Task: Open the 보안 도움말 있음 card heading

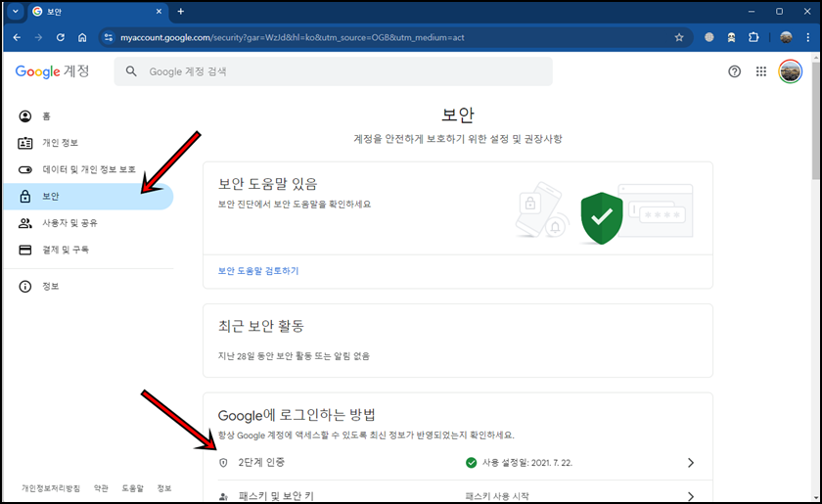Action: 268,184
